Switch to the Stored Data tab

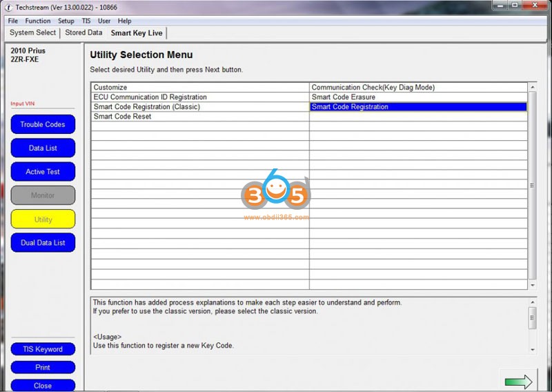pos(83,32)
